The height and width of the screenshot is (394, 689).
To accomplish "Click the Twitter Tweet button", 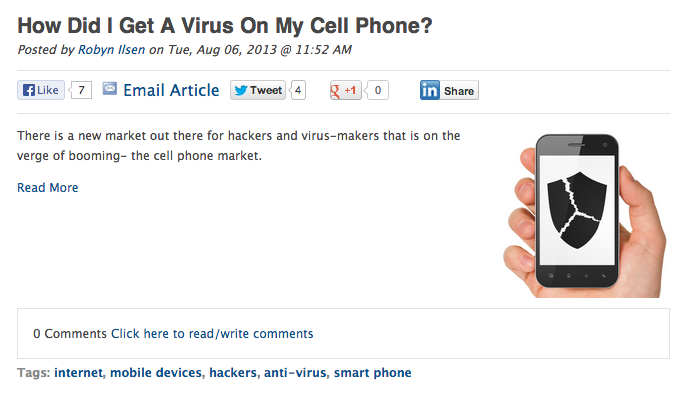I will click(x=258, y=90).
